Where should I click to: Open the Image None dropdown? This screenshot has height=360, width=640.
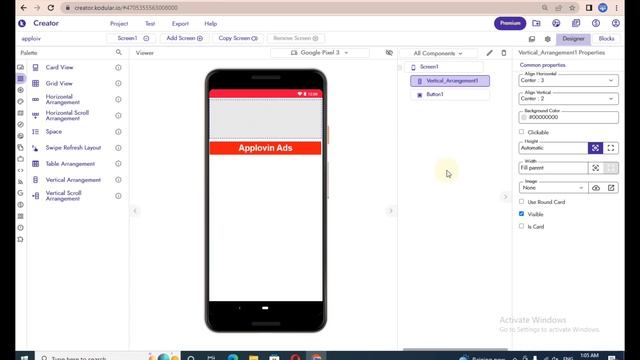(x=553, y=188)
